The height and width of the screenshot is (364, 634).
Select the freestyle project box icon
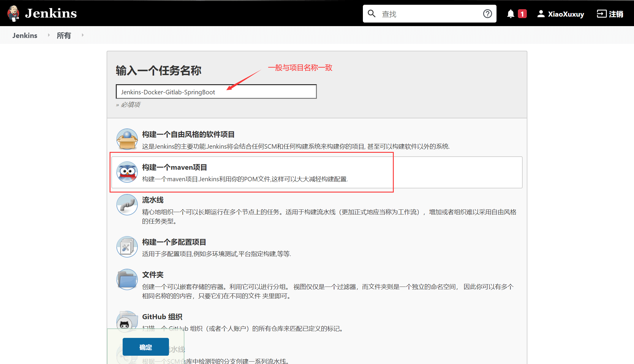point(127,139)
